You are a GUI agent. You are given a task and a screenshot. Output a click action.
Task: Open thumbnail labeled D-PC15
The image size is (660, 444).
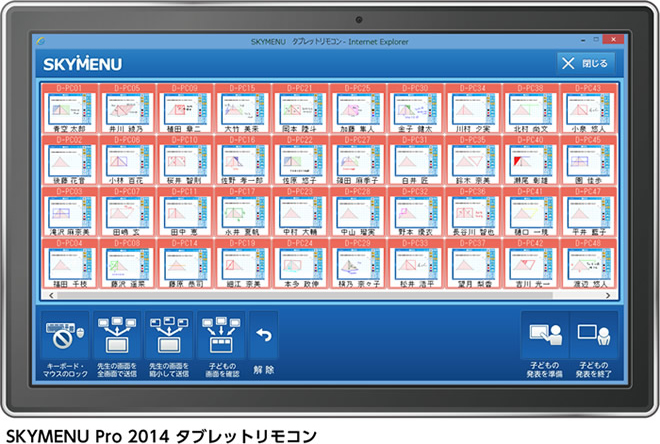pos(242,108)
